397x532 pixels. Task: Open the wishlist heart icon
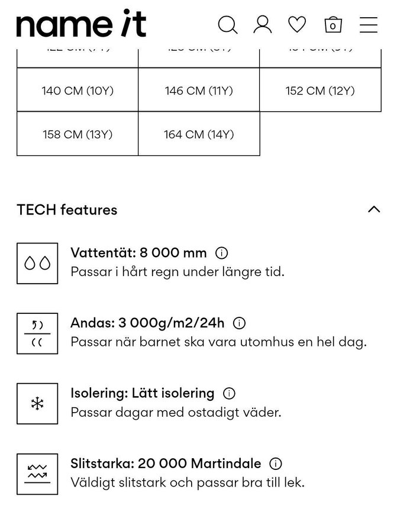[297, 25]
